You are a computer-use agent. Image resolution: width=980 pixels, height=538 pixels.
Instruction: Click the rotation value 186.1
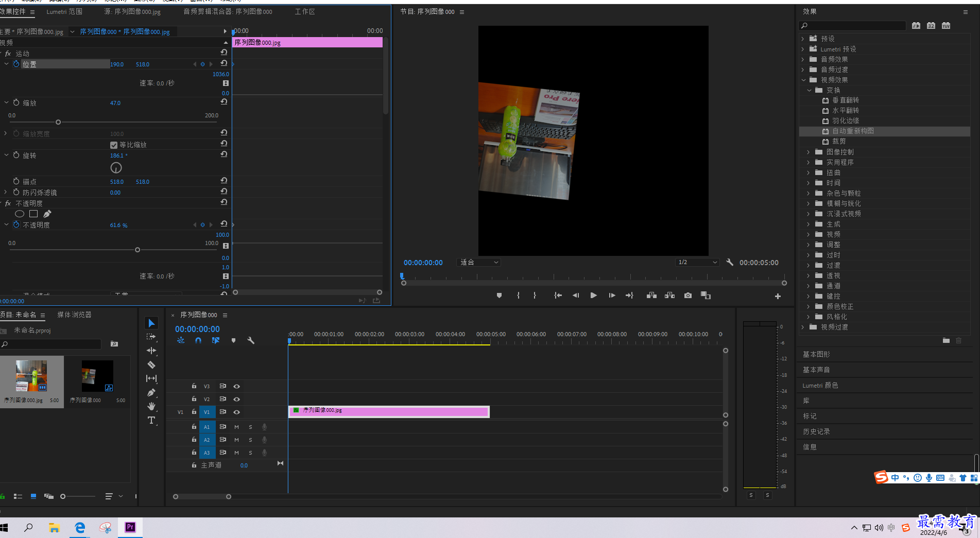(118, 155)
